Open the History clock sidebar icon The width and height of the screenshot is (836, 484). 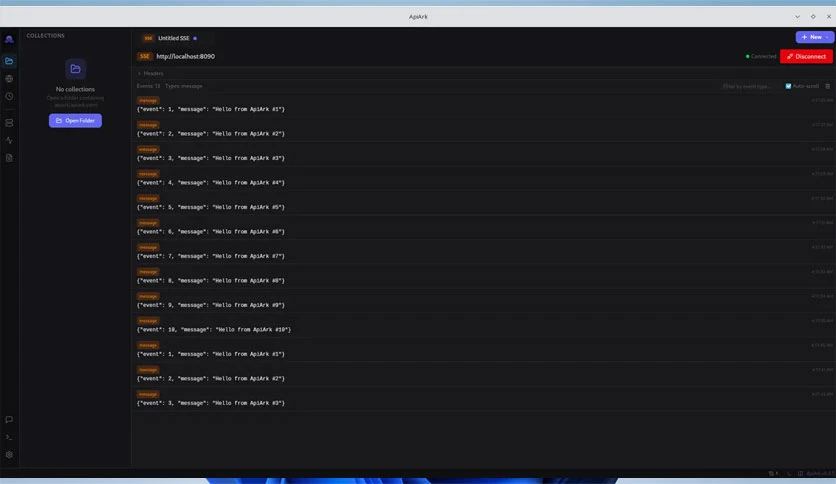tap(9, 96)
